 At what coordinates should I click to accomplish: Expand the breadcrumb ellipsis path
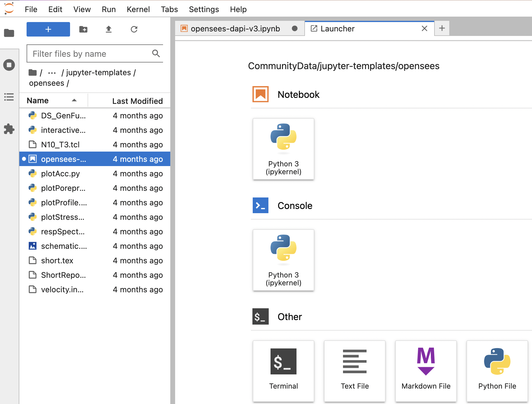52,73
